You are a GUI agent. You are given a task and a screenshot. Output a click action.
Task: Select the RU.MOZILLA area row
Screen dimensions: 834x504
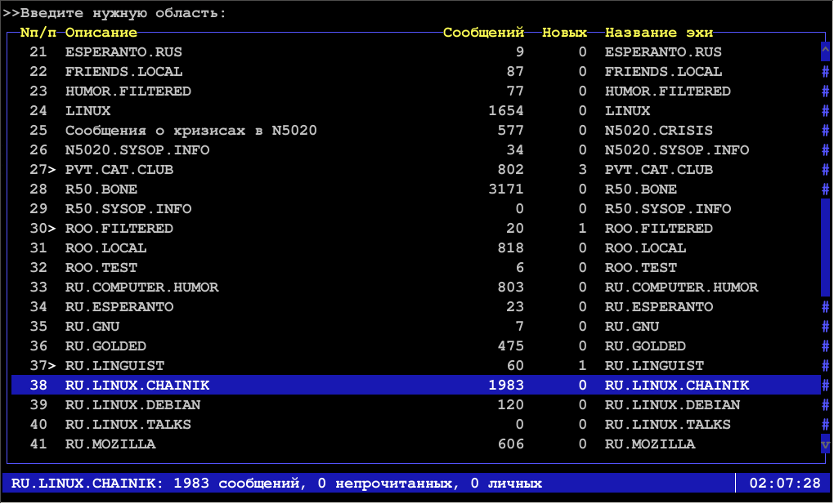pos(110,444)
